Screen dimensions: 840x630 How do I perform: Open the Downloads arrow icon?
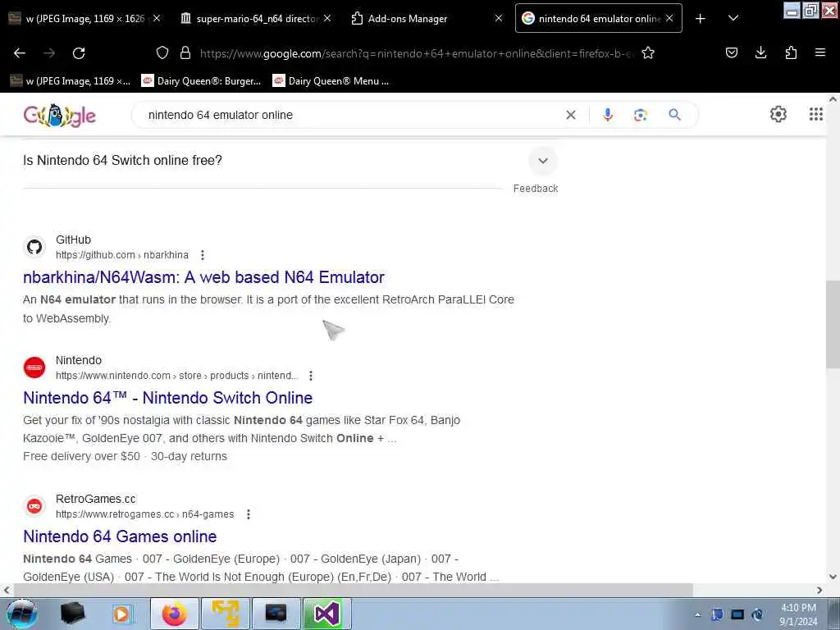(760, 52)
